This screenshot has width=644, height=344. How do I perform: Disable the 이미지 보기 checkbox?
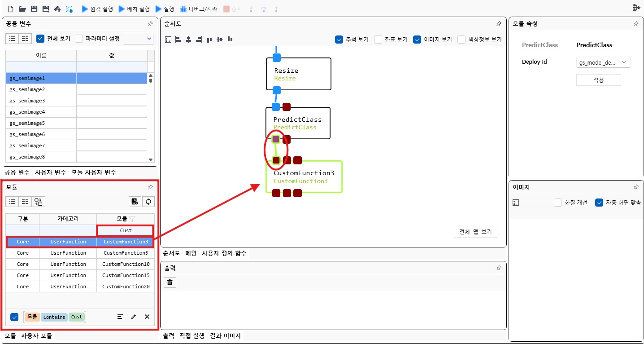[417, 39]
